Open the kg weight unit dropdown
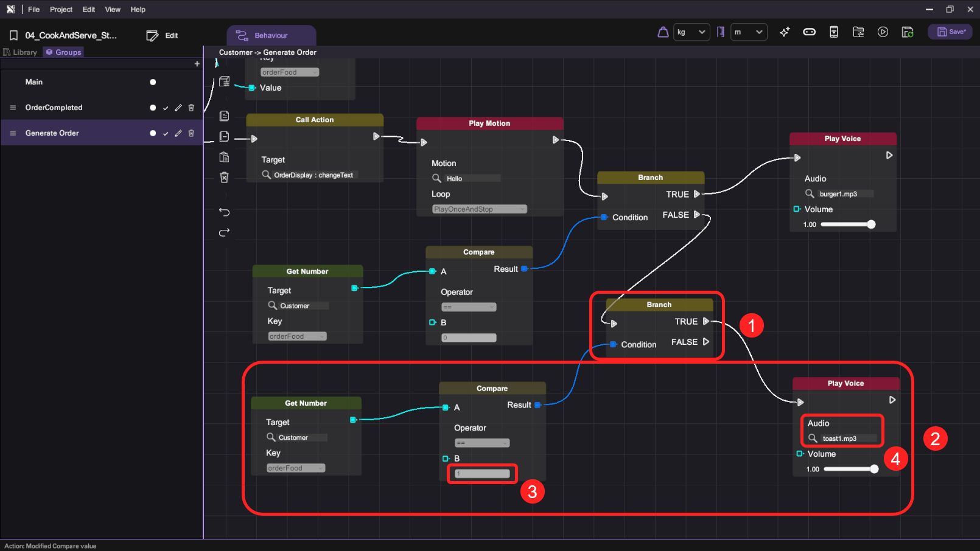980x551 pixels. pos(691,32)
